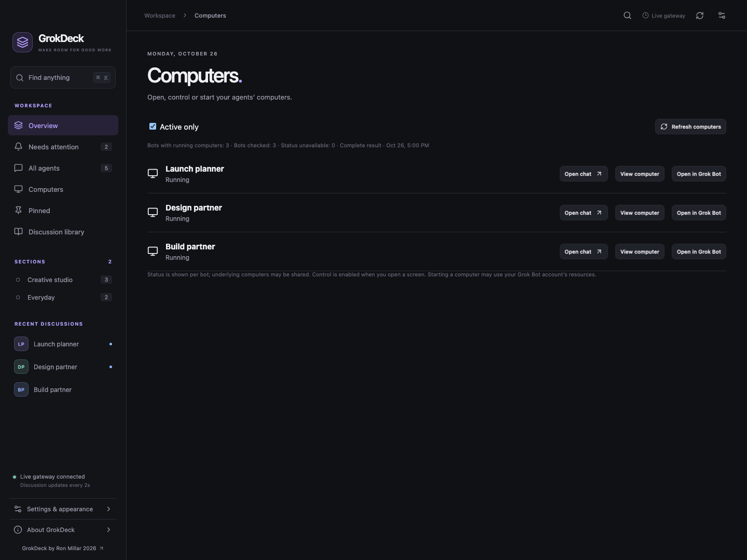Screen dimensions: 747x560
Task: Open chat for Launch planner
Action: [x=584, y=174]
